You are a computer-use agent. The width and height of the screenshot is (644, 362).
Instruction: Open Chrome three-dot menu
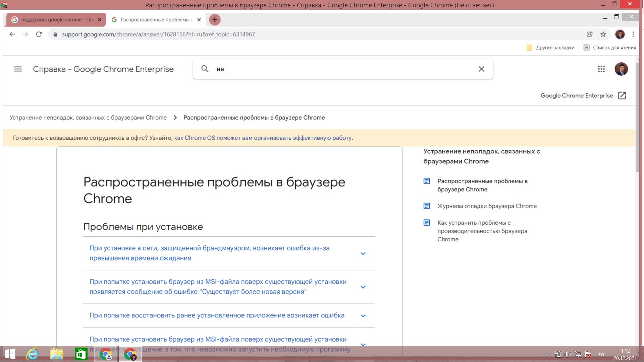click(633, 34)
